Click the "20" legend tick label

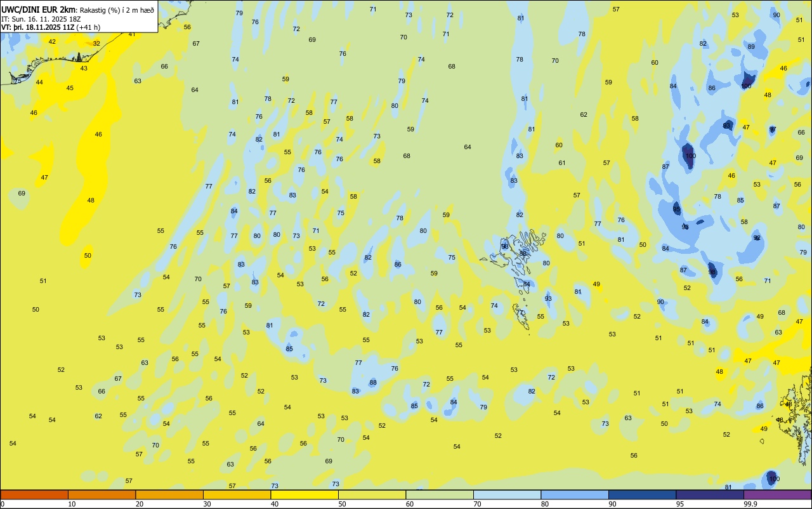tap(139, 504)
